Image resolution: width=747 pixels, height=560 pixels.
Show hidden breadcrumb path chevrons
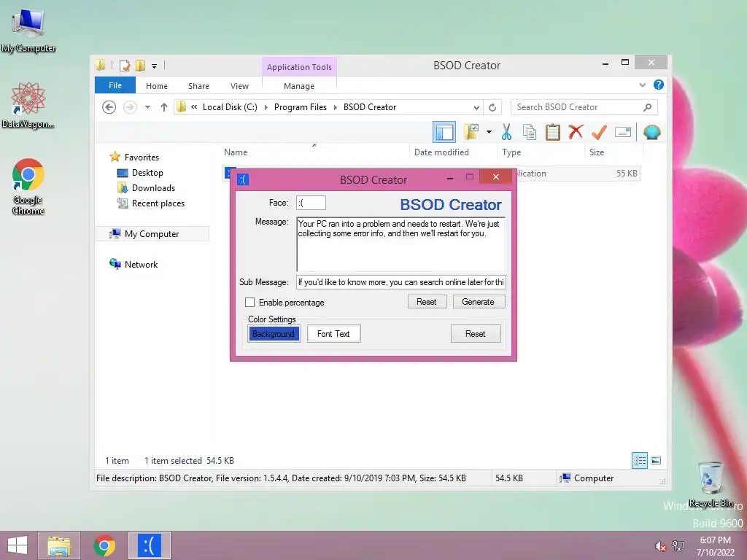(194, 106)
